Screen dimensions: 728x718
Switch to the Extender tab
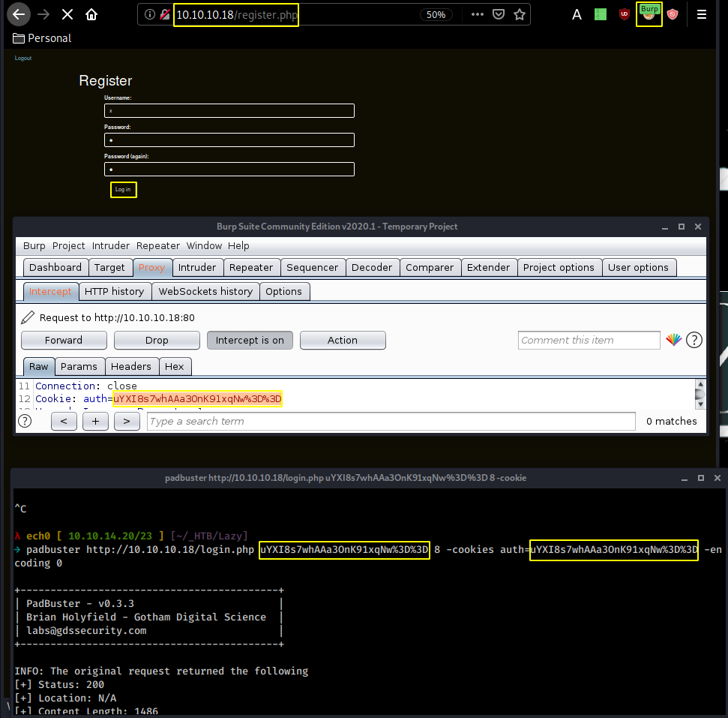coord(488,267)
